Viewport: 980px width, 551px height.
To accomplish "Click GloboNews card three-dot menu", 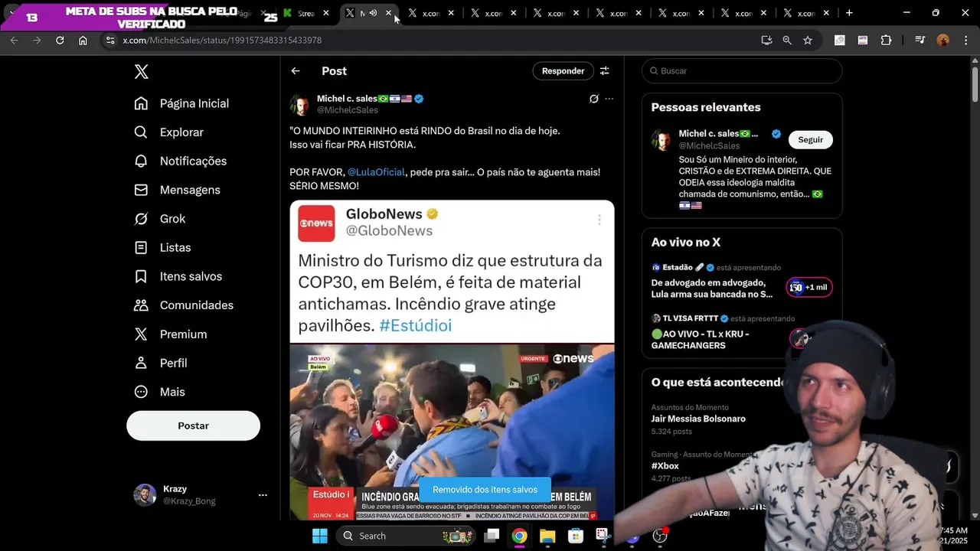I will pyautogui.click(x=599, y=220).
